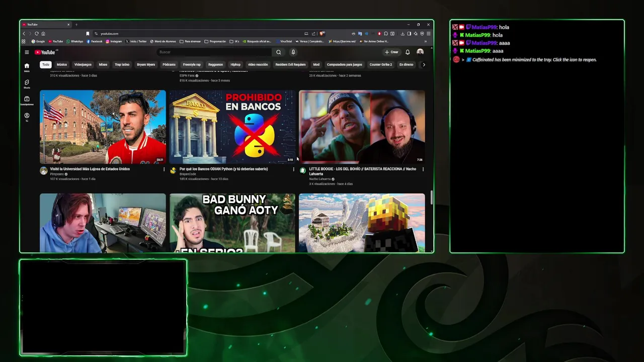Screen dimensions: 644x362
Task: Click the Pimpeano channel avatar
Action: pyautogui.click(x=44, y=170)
